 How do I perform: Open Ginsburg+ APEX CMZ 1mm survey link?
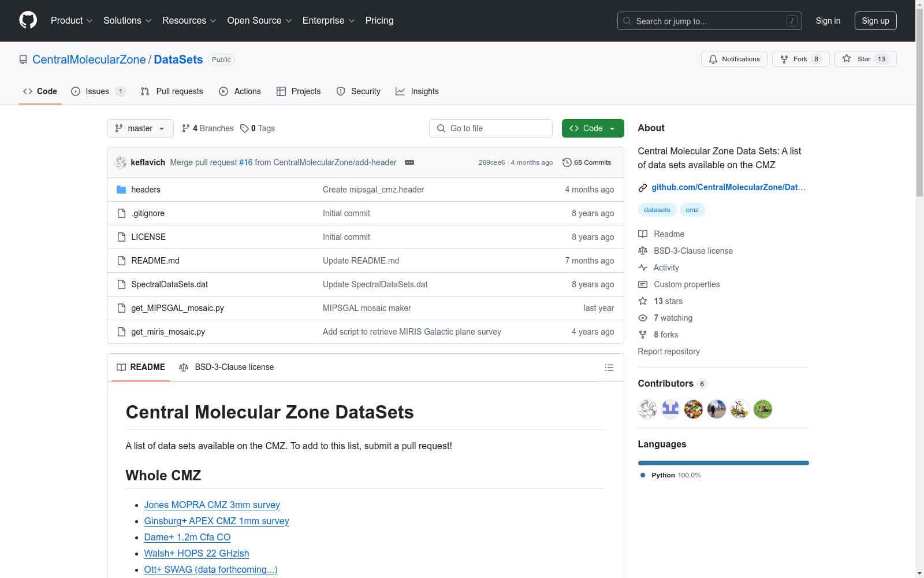pyautogui.click(x=217, y=521)
